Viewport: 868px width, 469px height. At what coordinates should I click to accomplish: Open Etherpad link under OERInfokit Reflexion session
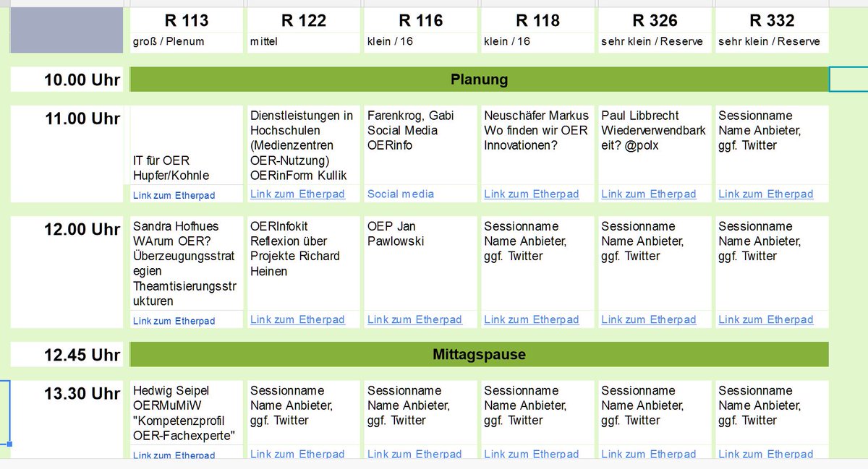click(x=297, y=319)
